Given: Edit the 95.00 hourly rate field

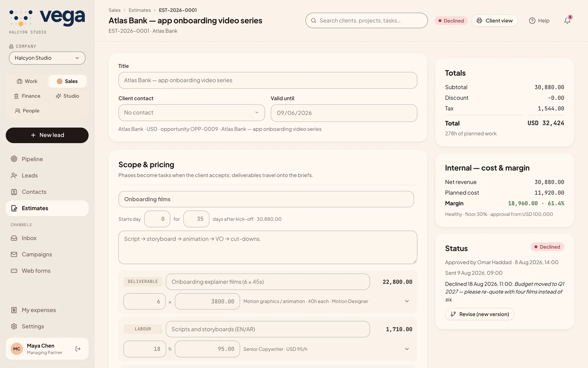Looking at the screenshot, I should (207, 349).
